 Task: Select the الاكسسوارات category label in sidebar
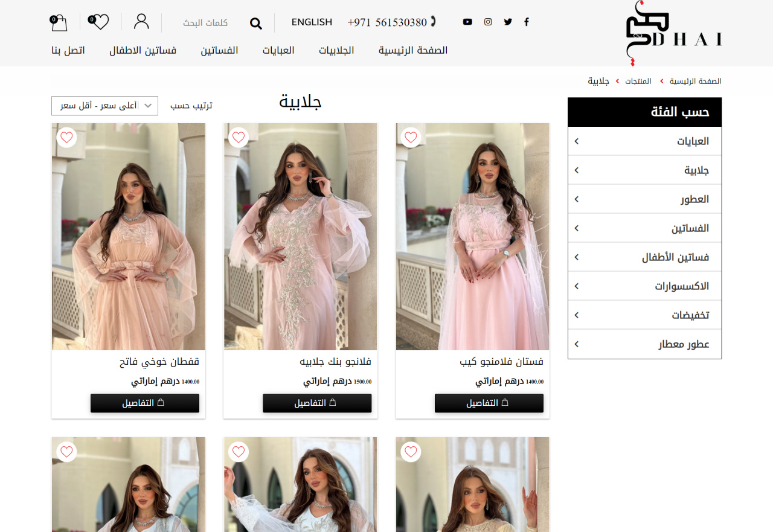[682, 286]
